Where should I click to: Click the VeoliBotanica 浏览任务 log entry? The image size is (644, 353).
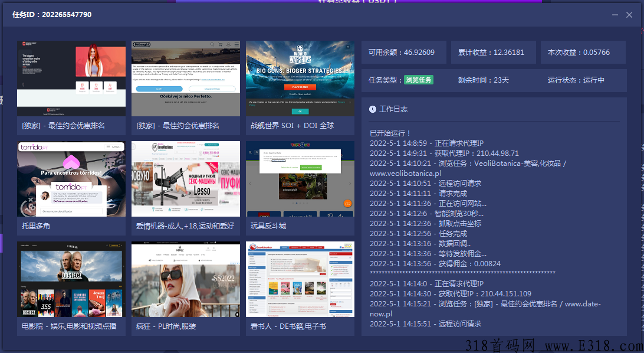[x=468, y=168]
